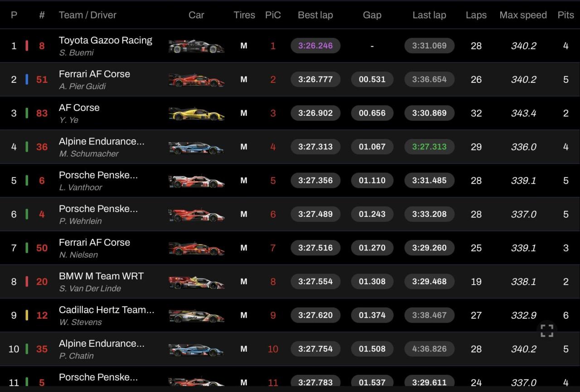This screenshot has height=392, width=580.
Task: Click the Porsche Penske #6 car icon
Action: click(x=196, y=181)
